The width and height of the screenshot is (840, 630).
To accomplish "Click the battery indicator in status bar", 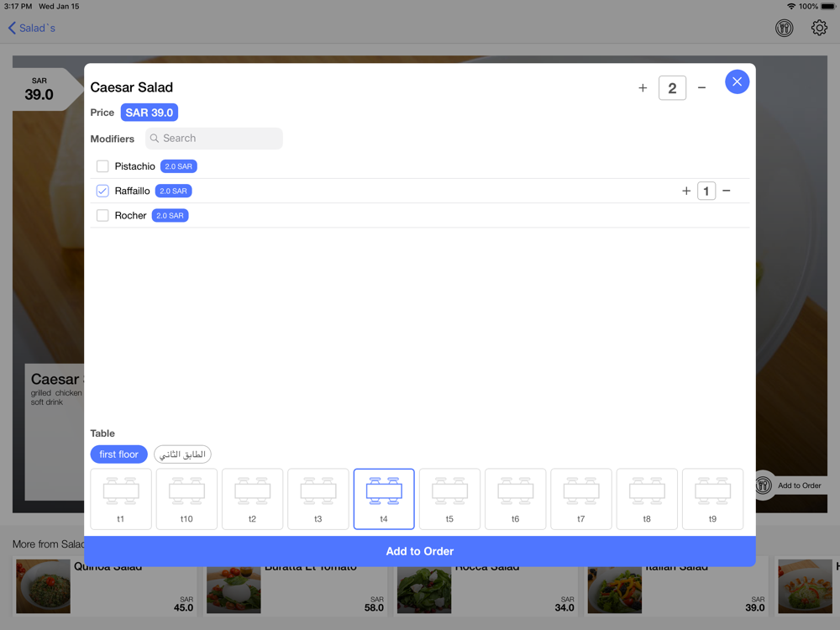I will click(x=828, y=7).
